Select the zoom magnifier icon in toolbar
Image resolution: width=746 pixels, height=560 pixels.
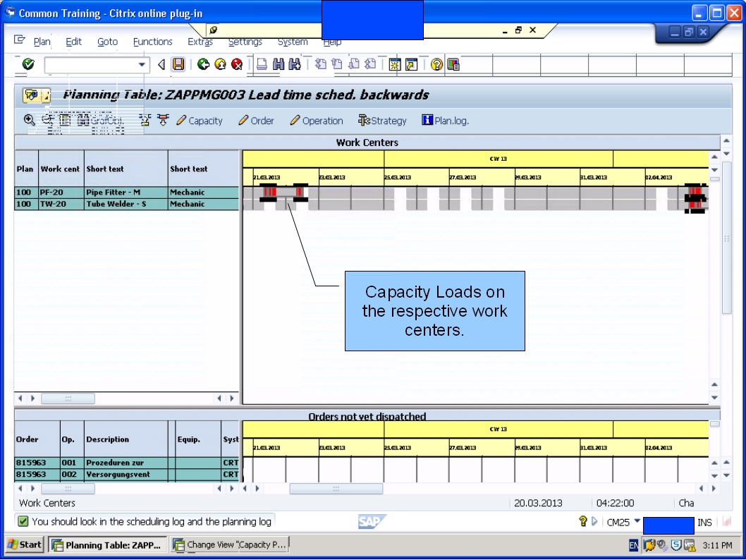pyautogui.click(x=28, y=121)
